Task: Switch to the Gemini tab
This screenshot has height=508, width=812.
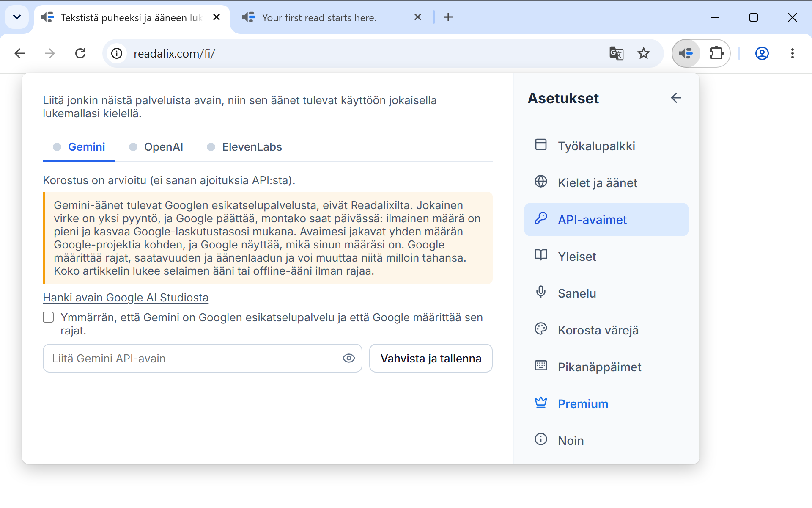Action: (79, 147)
